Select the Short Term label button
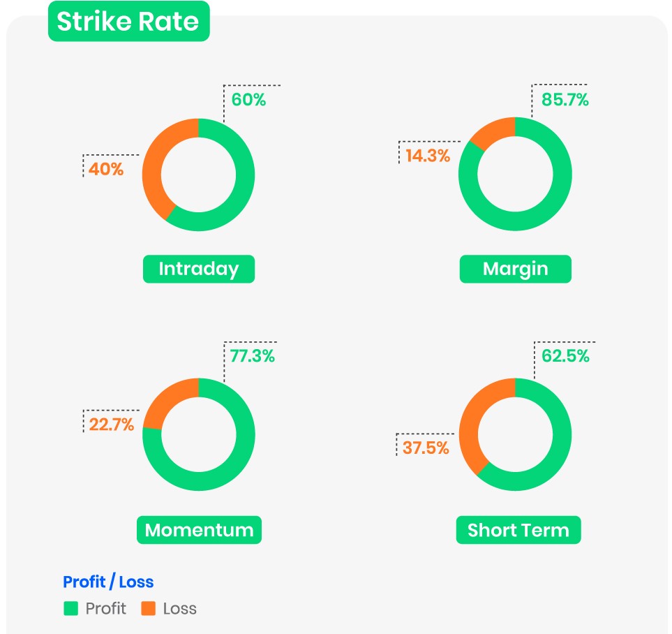 [518, 530]
